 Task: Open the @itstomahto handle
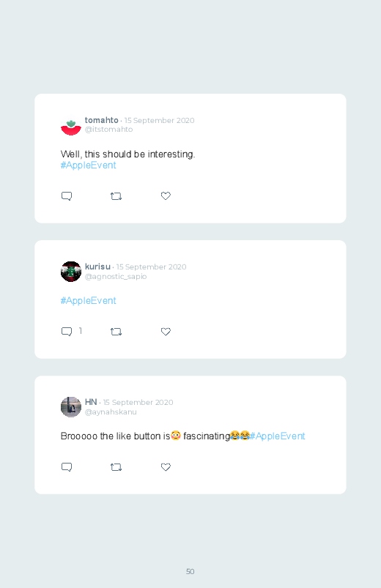[x=109, y=130]
